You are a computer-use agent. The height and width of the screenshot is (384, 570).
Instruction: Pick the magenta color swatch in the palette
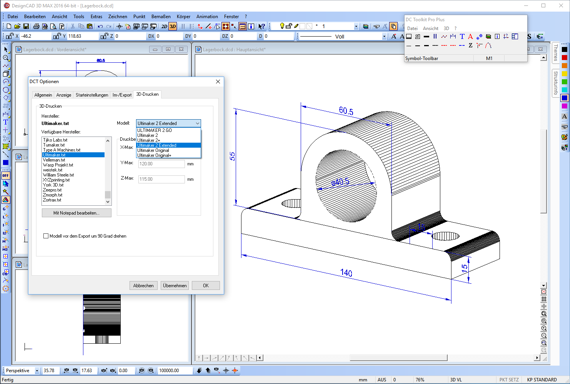(x=564, y=106)
